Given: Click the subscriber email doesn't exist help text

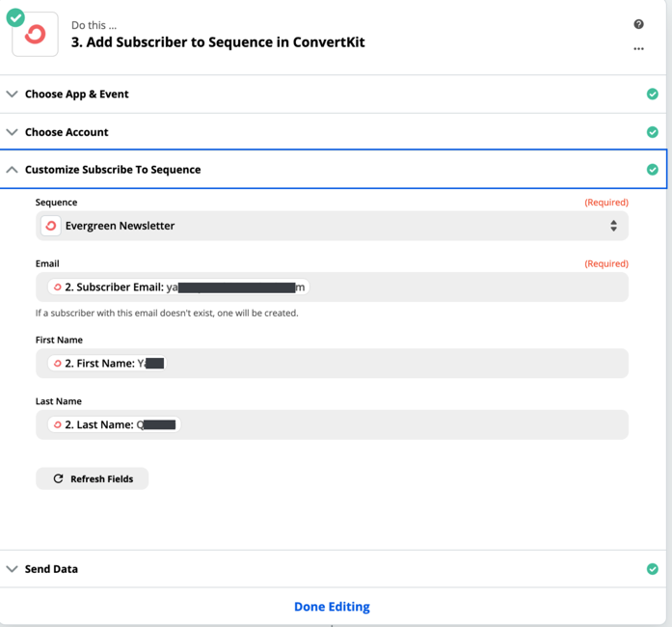Looking at the screenshot, I should (x=167, y=313).
